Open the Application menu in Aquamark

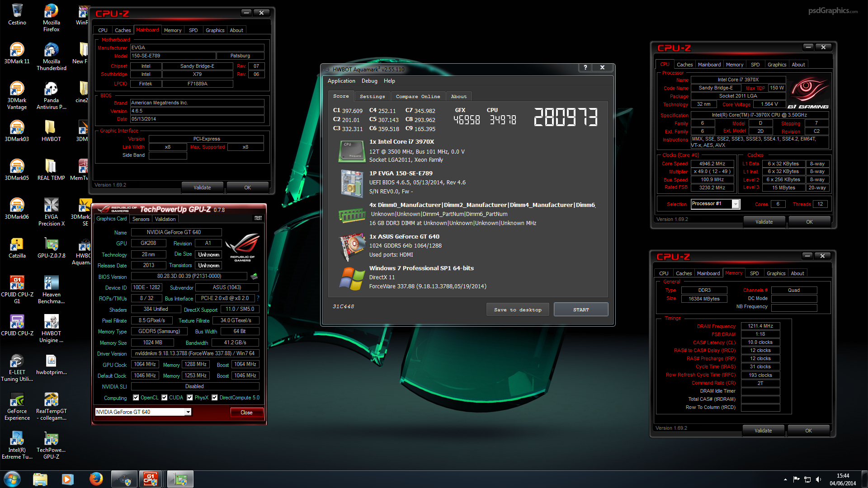pos(341,81)
